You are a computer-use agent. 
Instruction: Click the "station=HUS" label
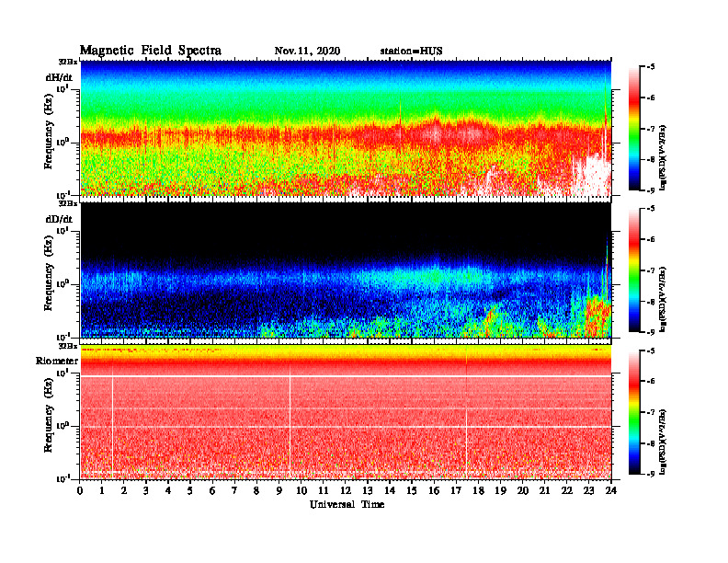click(x=411, y=52)
